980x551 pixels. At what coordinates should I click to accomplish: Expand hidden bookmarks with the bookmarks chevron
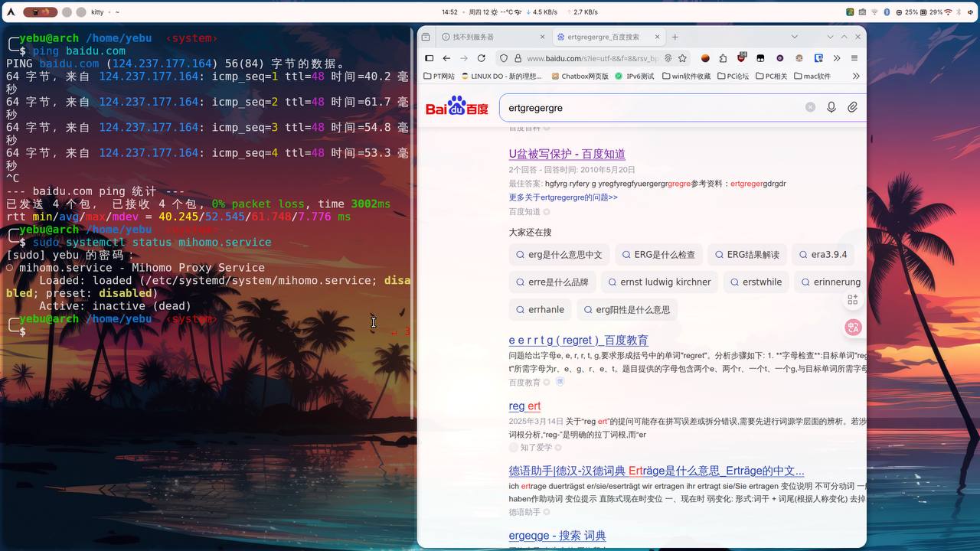855,77
